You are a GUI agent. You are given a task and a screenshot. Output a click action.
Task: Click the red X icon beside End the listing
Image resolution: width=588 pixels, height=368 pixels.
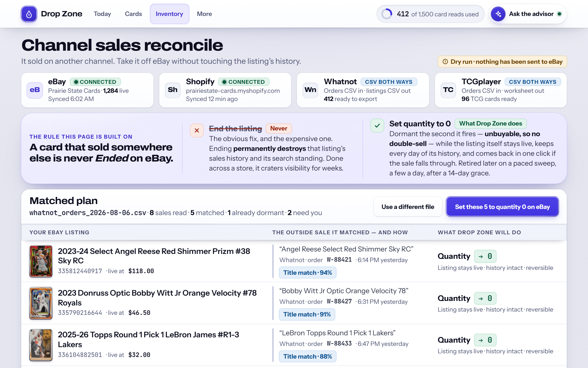coord(197,130)
